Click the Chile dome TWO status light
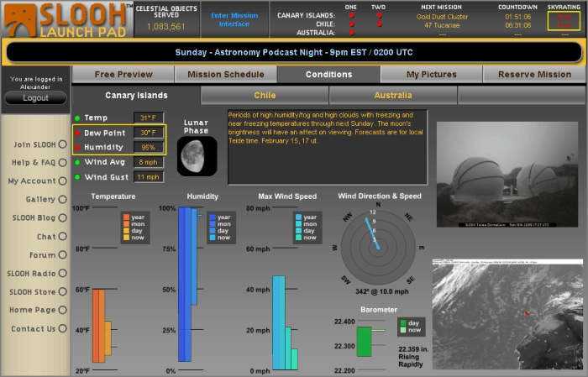Viewport: 588px width, 377px height. (379, 24)
